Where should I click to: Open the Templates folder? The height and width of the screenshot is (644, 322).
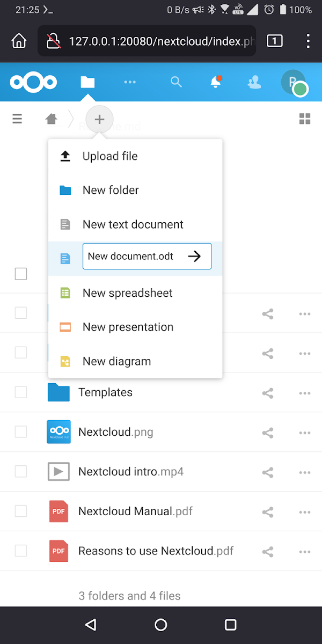(x=106, y=392)
